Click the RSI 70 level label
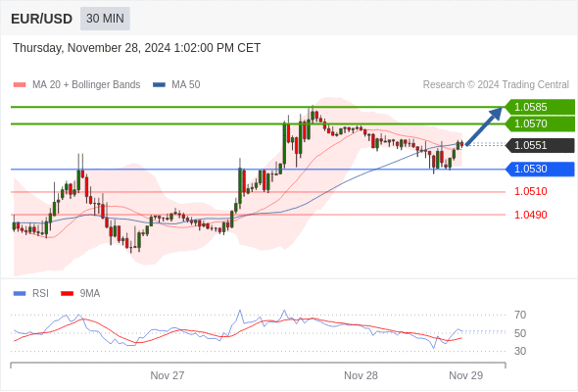 (x=520, y=315)
